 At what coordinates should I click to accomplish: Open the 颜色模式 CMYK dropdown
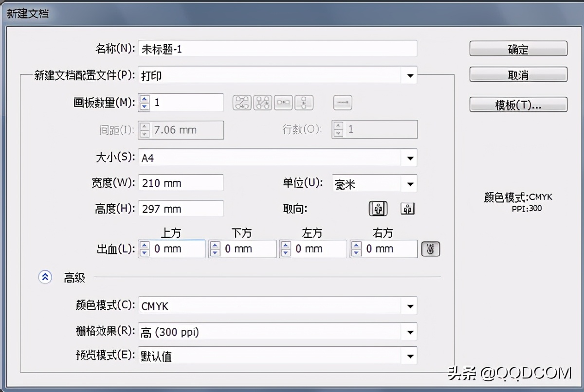(411, 306)
